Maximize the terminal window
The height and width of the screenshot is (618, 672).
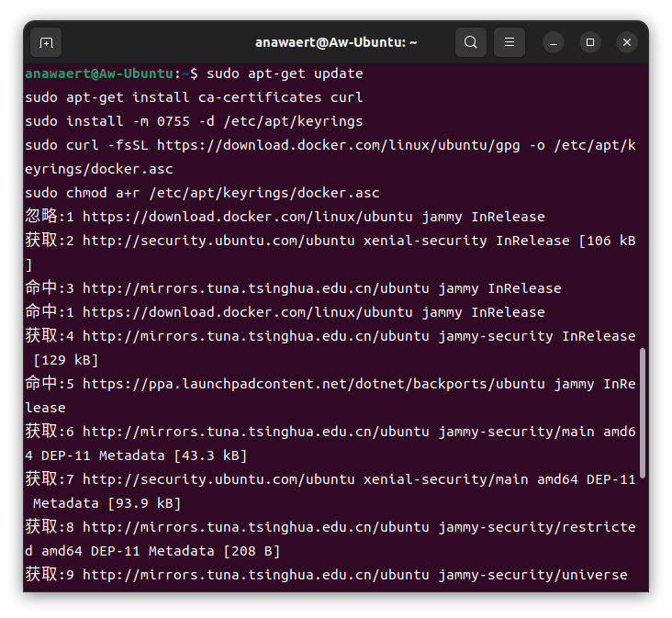pos(590,42)
